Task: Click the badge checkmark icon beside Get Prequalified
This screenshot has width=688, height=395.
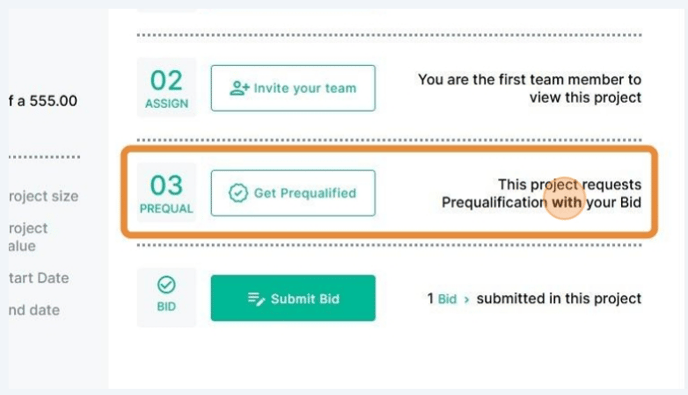Action: (x=238, y=193)
